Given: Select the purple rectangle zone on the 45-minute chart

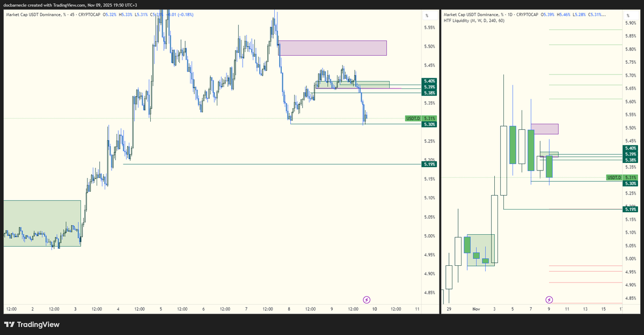Looking at the screenshot, I should [x=332, y=48].
